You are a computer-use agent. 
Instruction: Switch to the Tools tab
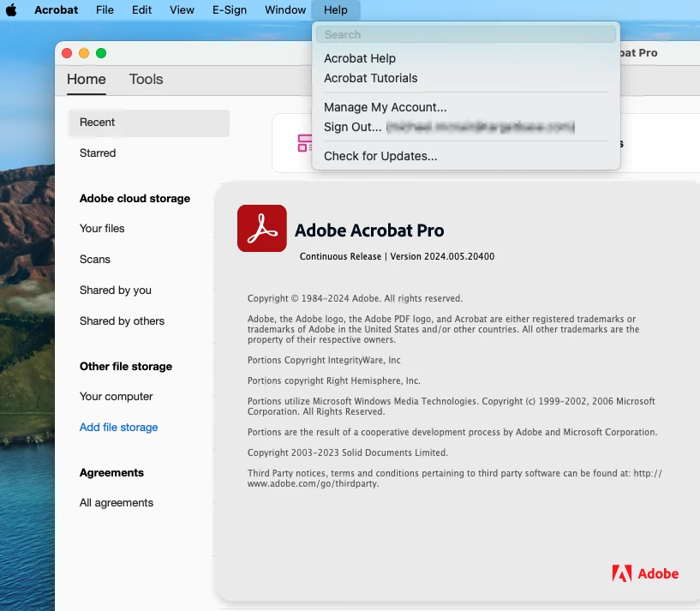[x=146, y=79]
